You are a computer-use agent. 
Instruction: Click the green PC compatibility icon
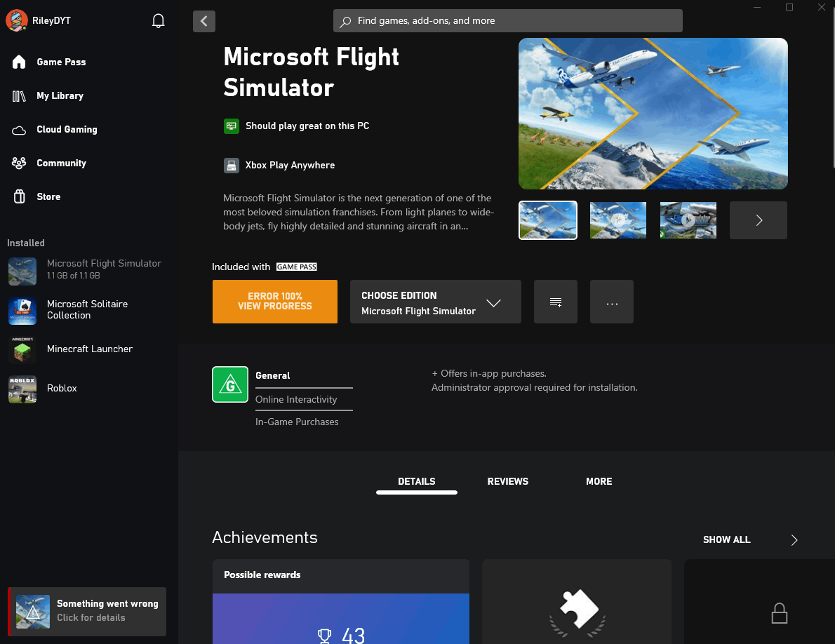pos(231,126)
